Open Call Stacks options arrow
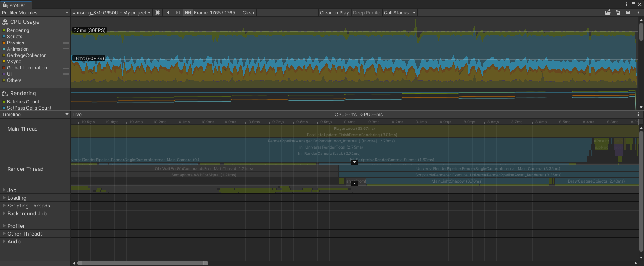 tap(414, 12)
